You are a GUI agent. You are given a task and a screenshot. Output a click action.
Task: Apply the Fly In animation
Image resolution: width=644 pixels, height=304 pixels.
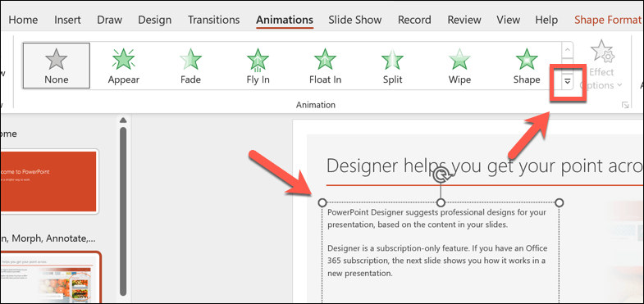tap(258, 66)
